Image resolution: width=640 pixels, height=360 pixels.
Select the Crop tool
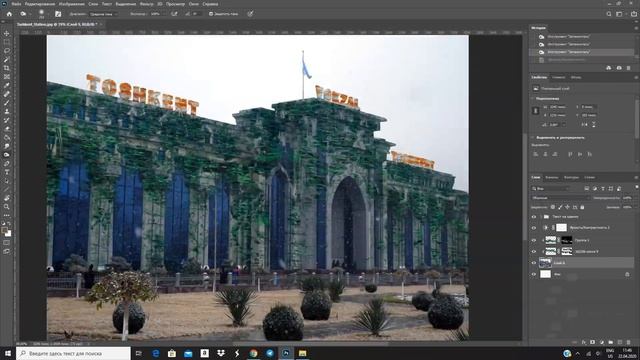click(7, 68)
